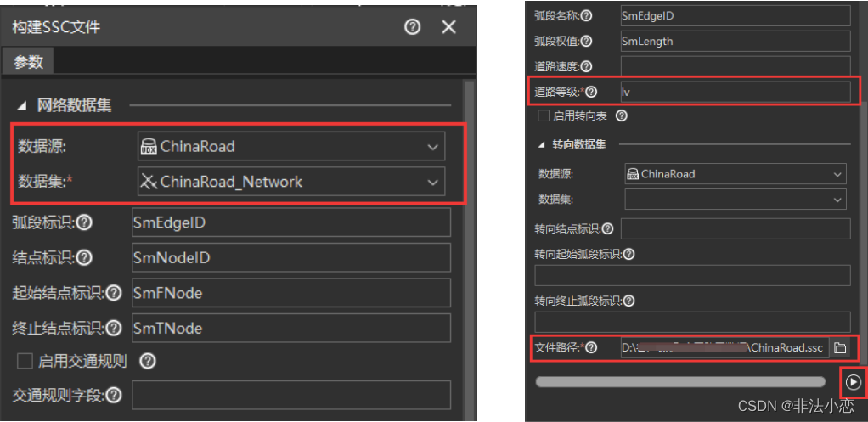Click the SmLength input field

[x=736, y=41]
